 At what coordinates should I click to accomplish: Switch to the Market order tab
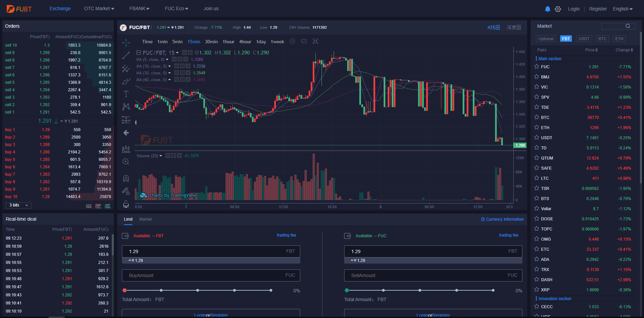click(145, 219)
